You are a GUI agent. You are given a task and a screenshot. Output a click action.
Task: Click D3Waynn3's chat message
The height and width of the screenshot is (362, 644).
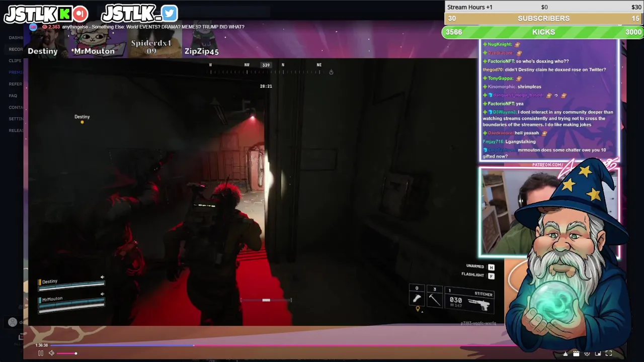(x=548, y=118)
